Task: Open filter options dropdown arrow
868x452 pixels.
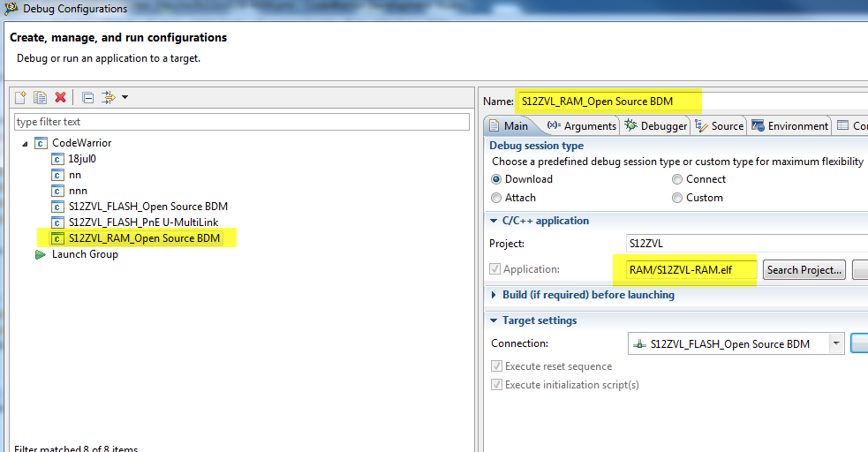Action: tap(125, 97)
